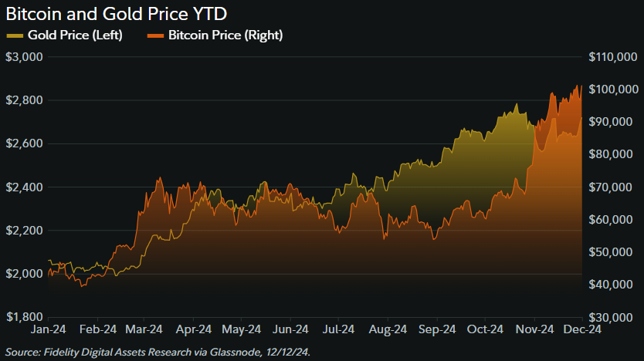Toggle the Gold Price (Left) legend label
Viewport: 644px width, 361px height.
(x=74, y=35)
